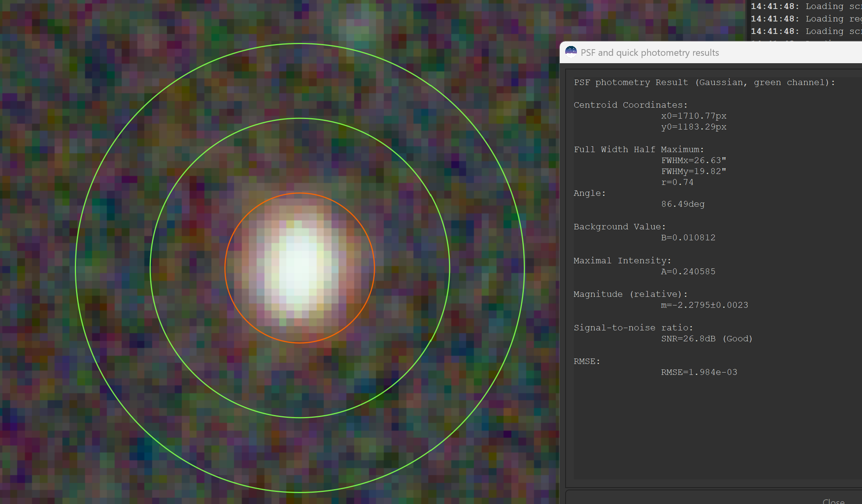Click the Close button of the results dialog
862x504 pixels.
(834, 501)
